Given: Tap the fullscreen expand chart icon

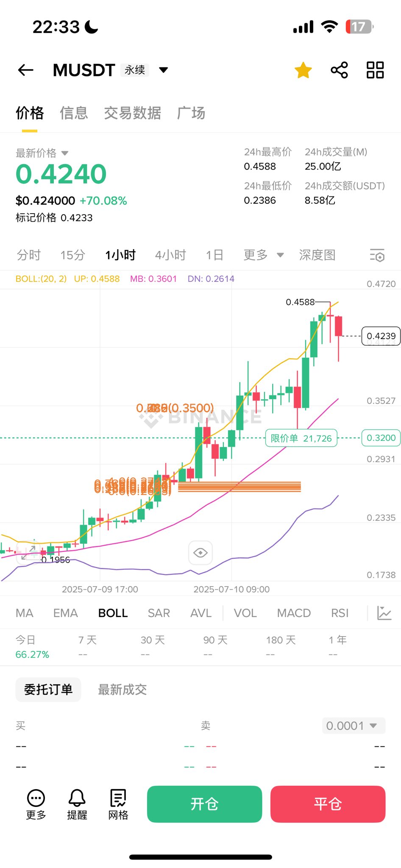Looking at the screenshot, I should (x=28, y=552).
